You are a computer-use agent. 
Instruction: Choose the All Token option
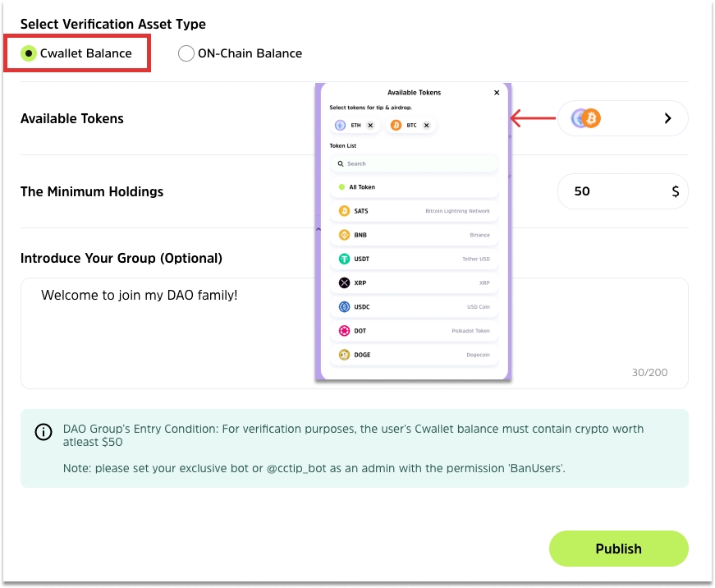pos(361,187)
